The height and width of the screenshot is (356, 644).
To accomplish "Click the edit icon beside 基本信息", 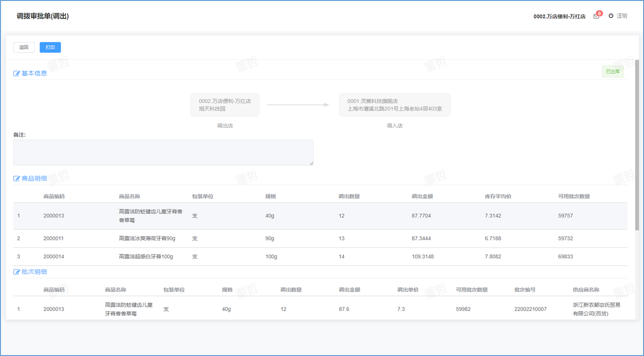I will (x=17, y=73).
